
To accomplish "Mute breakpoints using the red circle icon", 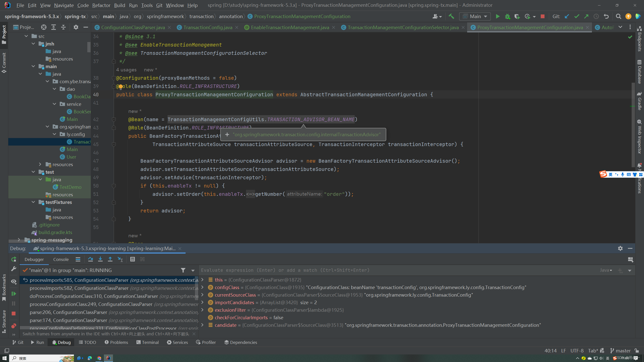I will (14, 326).
